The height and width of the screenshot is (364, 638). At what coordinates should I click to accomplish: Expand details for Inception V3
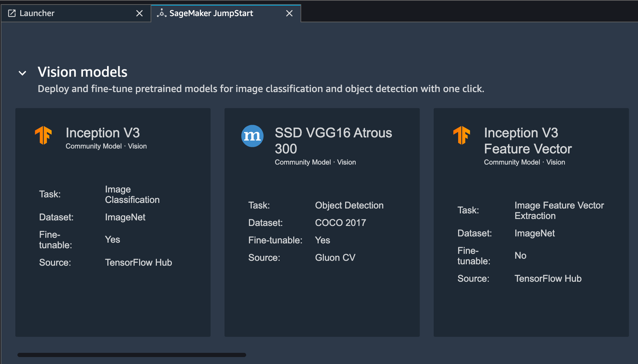(x=103, y=133)
